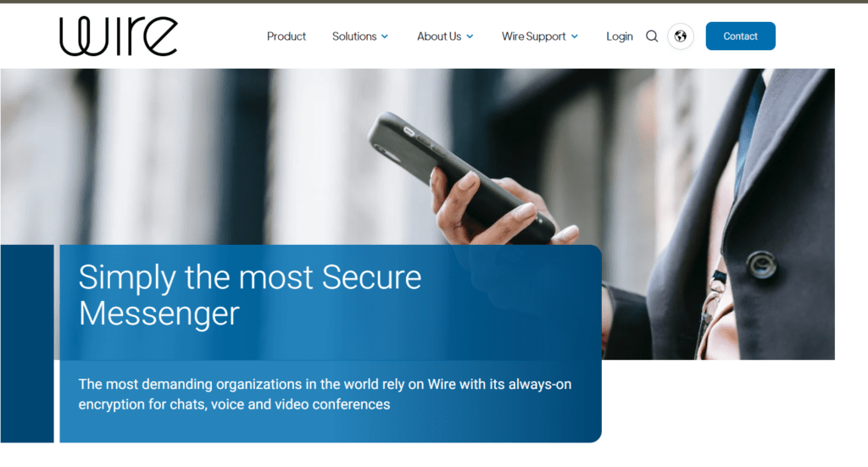Click the Login link
868x467 pixels.
click(620, 36)
